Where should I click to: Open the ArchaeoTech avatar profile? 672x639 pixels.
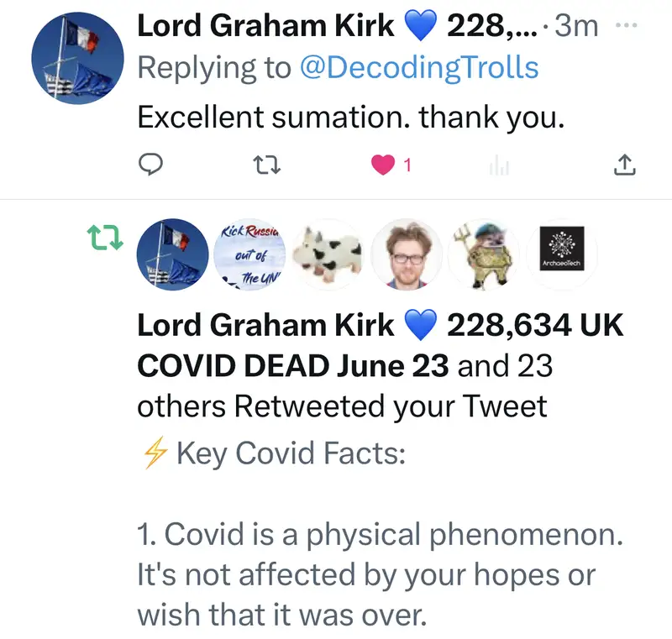tap(562, 254)
